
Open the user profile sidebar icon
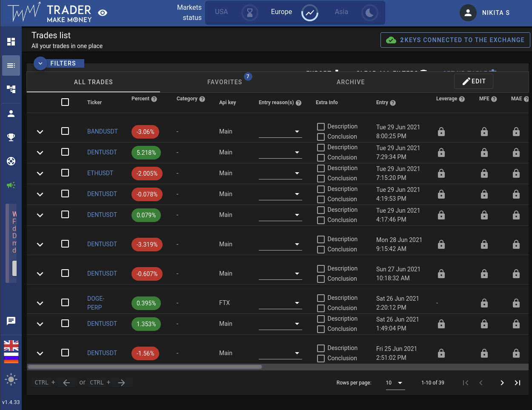[11, 113]
